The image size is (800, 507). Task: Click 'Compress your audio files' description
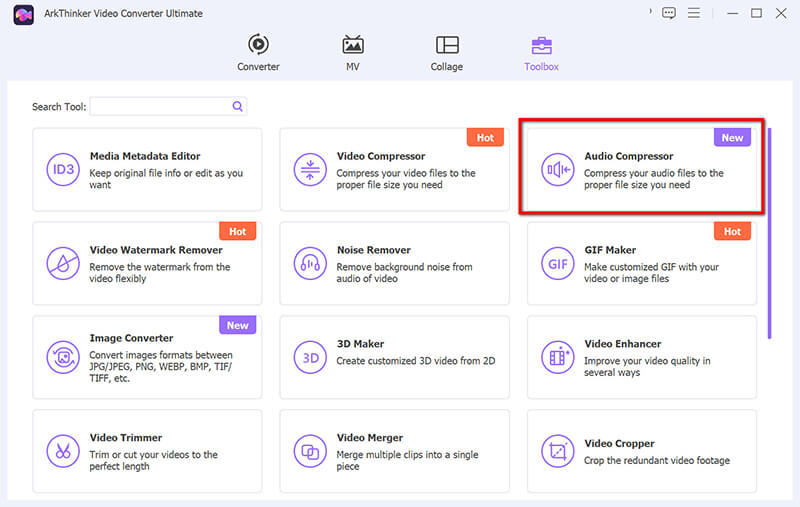click(654, 179)
